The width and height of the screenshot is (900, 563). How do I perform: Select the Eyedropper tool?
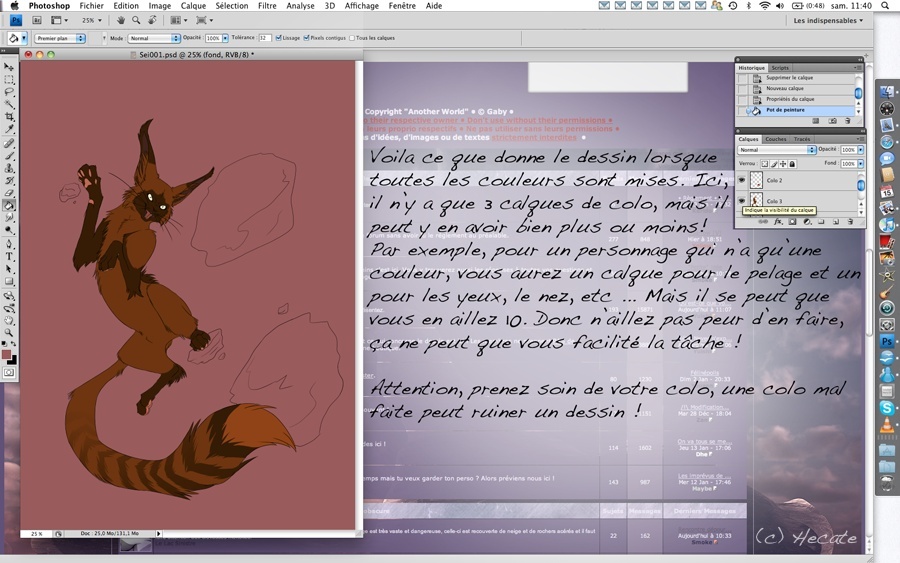(9, 129)
